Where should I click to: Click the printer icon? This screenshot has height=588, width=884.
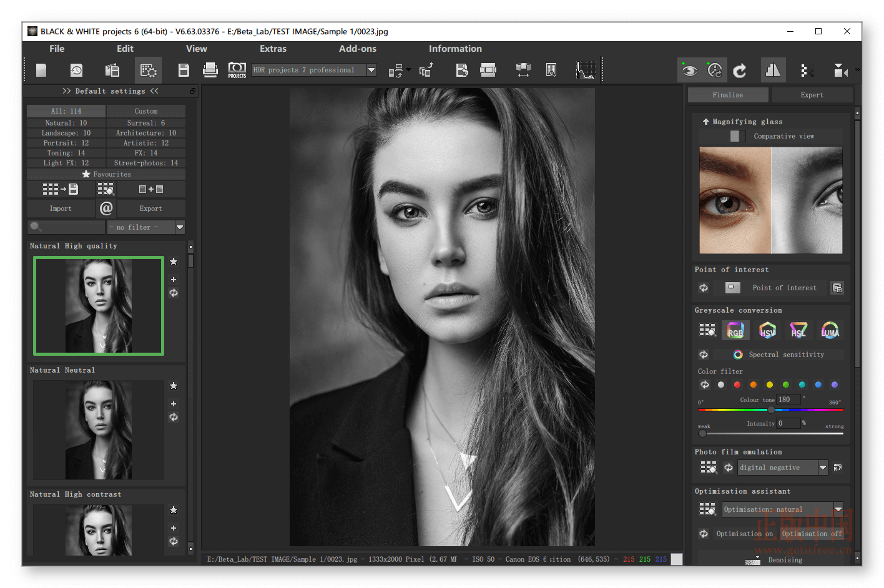(210, 70)
